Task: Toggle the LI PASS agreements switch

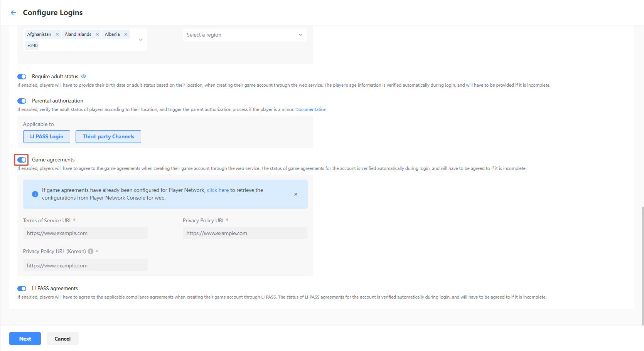Action: click(x=22, y=289)
